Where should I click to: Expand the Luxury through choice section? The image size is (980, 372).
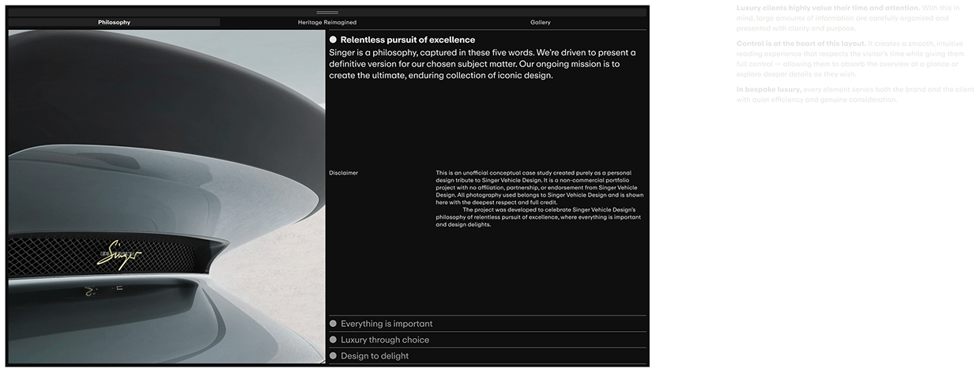(488, 340)
